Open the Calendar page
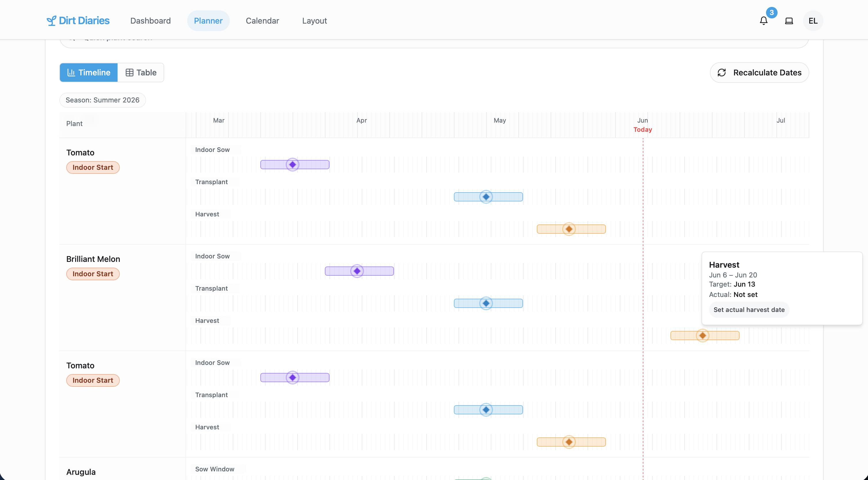This screenshot has width=868, height=480. [x=262, y=21]
